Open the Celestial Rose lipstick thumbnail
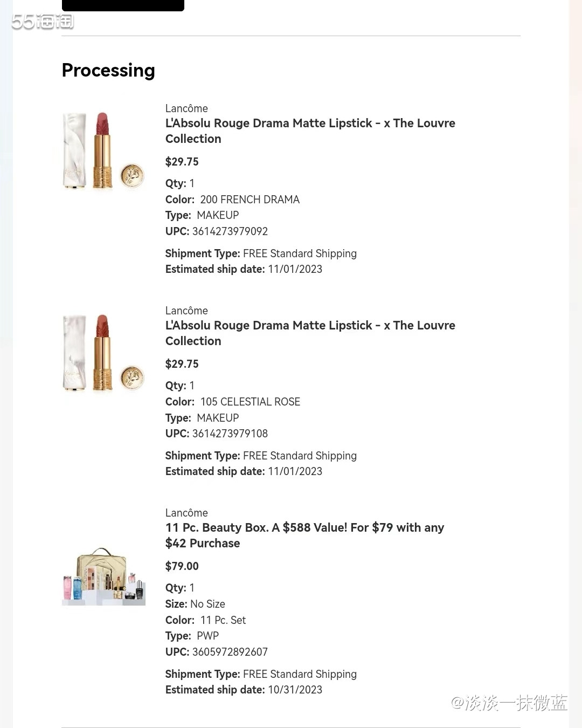The width and height of the screenshot is (582, 728). 103,353
